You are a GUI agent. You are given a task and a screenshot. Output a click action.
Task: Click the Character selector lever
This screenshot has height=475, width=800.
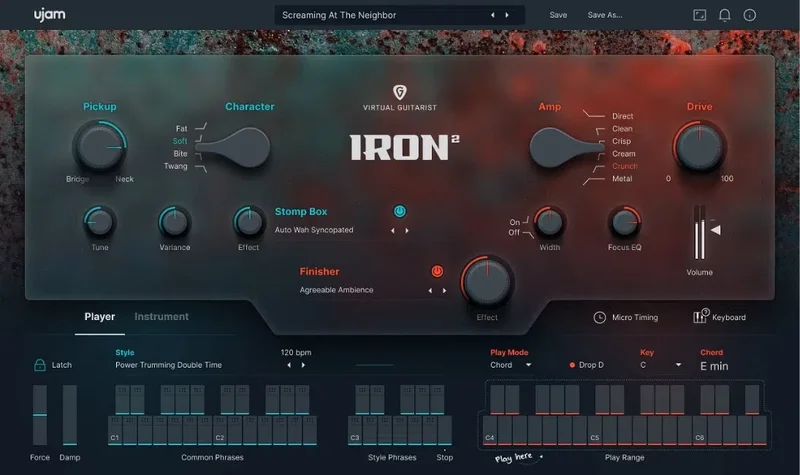coord(233,148)
